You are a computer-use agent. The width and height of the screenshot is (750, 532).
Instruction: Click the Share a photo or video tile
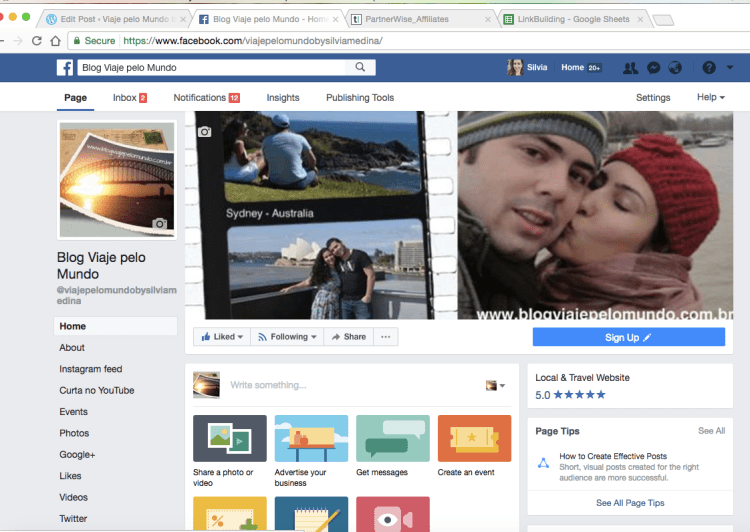pos(230,451)
